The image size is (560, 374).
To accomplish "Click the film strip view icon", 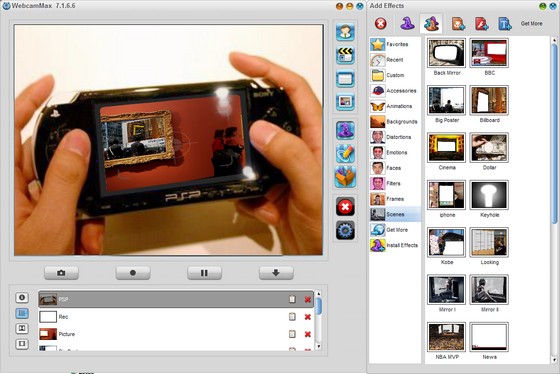I will 22,344.
